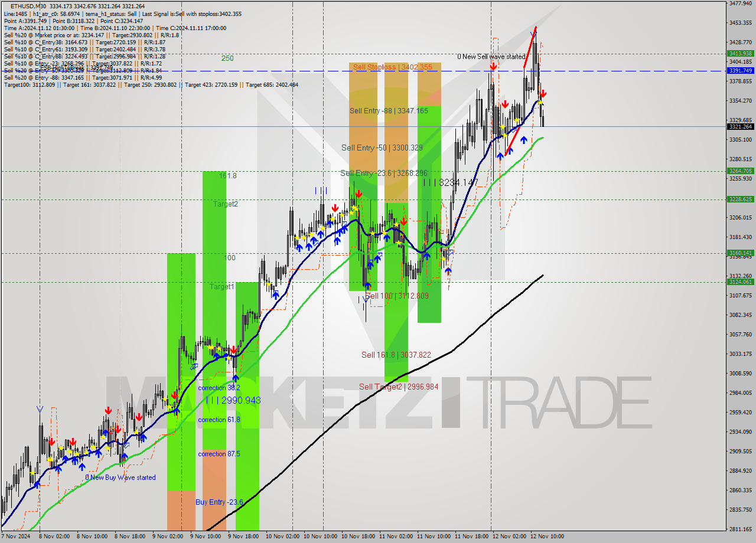Screen dimensions: 756x543
Task: Click the current price tag 3321.264
Action: pos(740,126)
